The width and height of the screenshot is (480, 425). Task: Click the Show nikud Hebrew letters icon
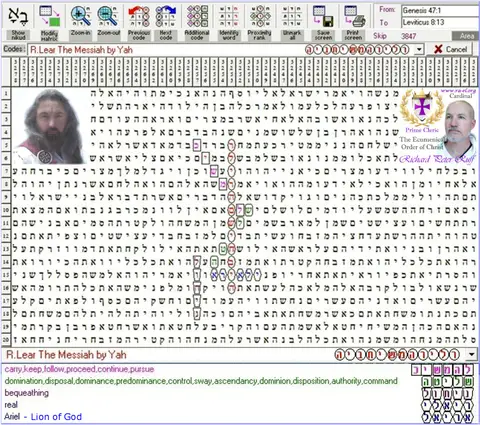pyautogui.click(x=18, y=16)
